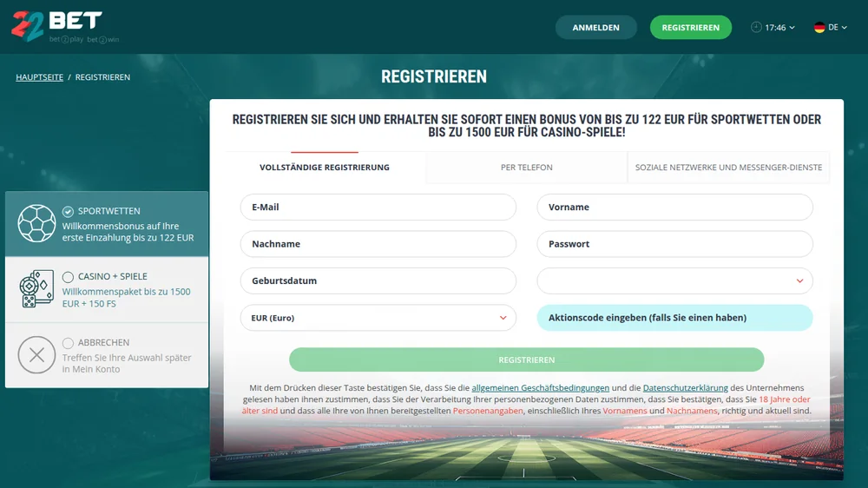Focus the Nachname input field
Screen dimensions: 868x488
pyautogui.click(x=378, y=244)
